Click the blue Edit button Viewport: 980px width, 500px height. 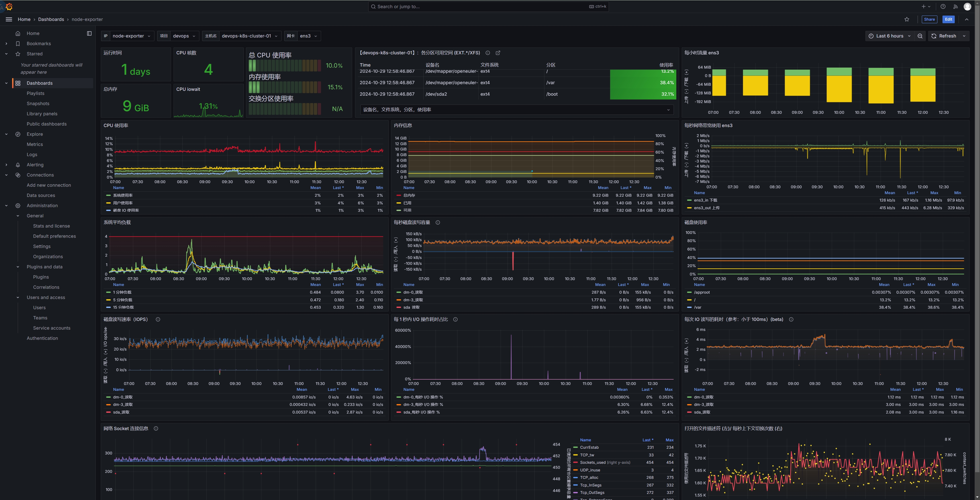click(948, 19)
